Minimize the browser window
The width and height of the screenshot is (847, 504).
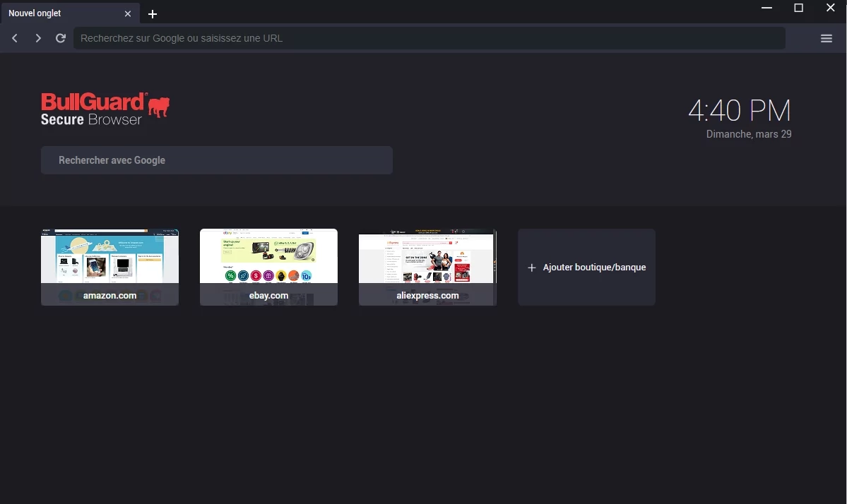(x=766, y=8)
